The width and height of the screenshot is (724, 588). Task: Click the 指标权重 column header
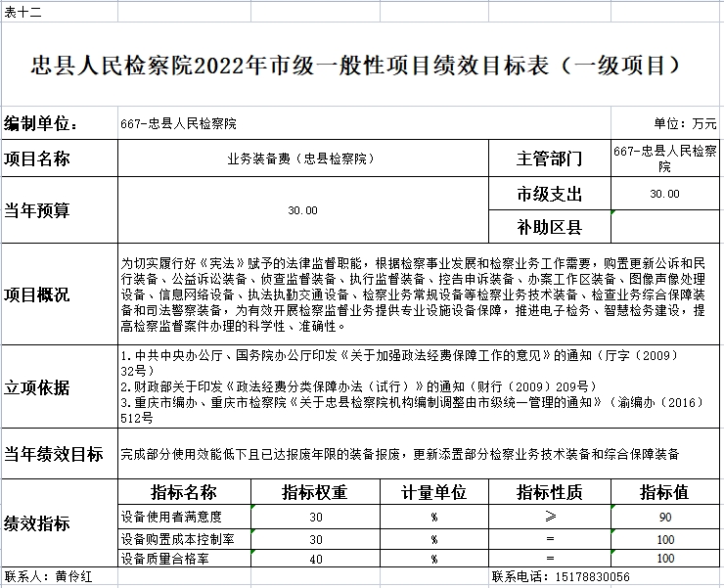point(315,491)
